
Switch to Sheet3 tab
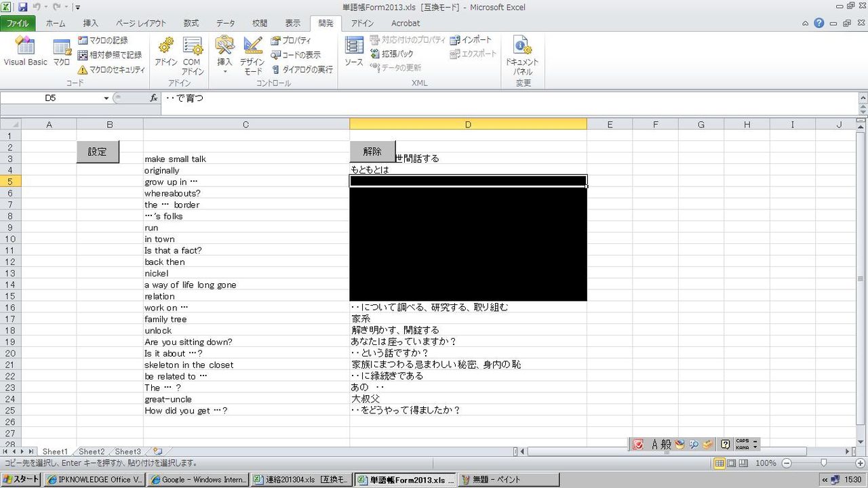[x=127, y=451]
